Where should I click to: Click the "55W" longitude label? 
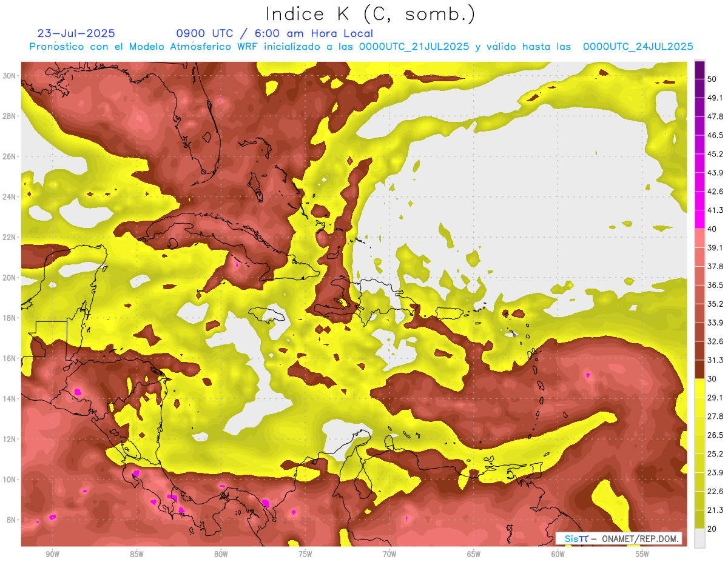[x=642, y=554]
